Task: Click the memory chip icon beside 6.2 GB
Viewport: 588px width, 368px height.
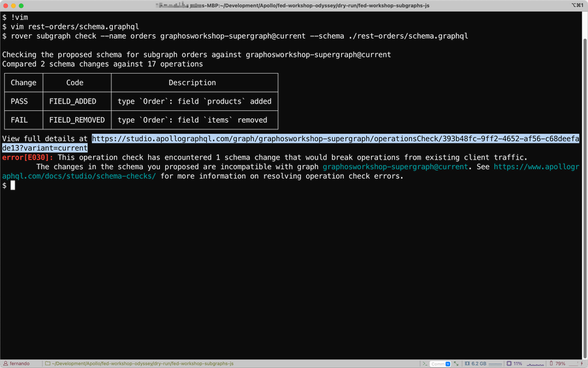Action: pyautogui.click(x=467, y=364)
